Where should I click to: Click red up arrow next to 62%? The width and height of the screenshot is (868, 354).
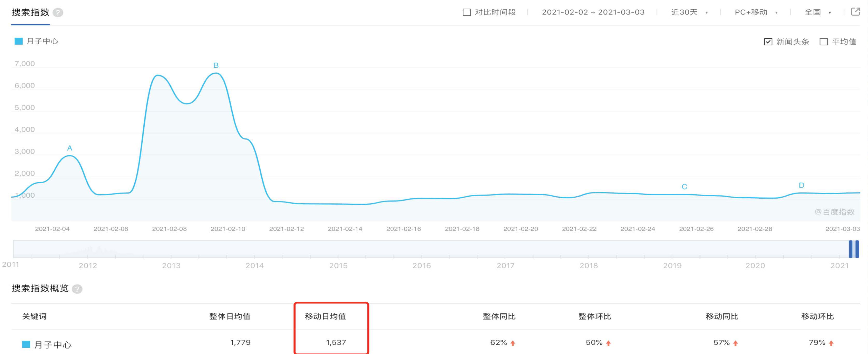[x=513, y=343]
